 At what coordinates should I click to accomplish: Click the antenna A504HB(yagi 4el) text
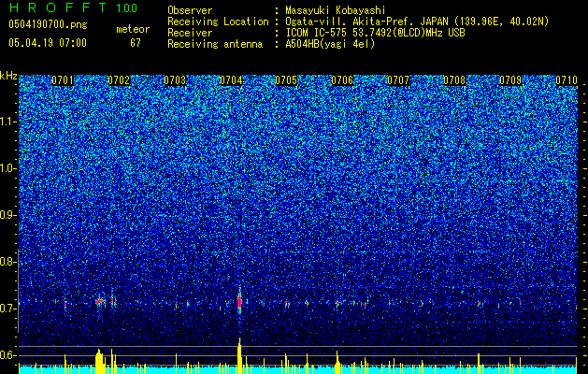pos(330,44)
